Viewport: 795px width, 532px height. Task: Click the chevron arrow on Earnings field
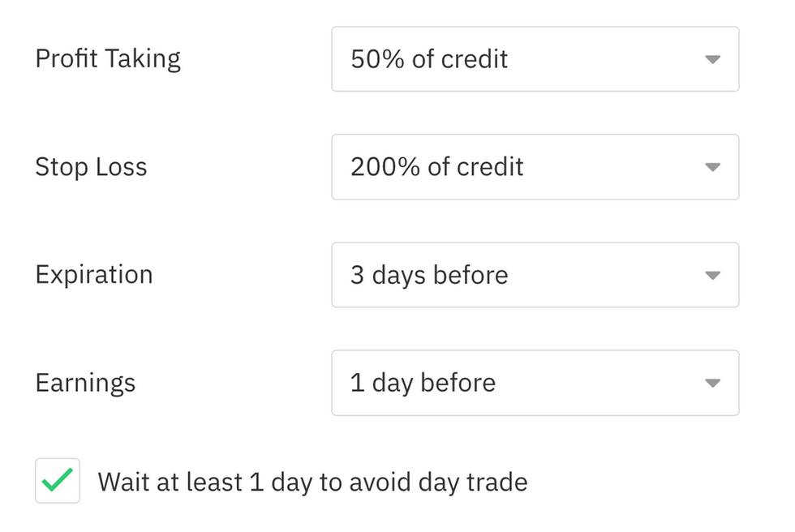[712, 382]
